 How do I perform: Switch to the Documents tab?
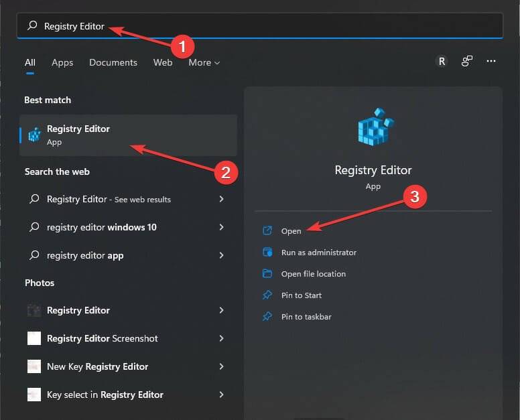[113, 63]
